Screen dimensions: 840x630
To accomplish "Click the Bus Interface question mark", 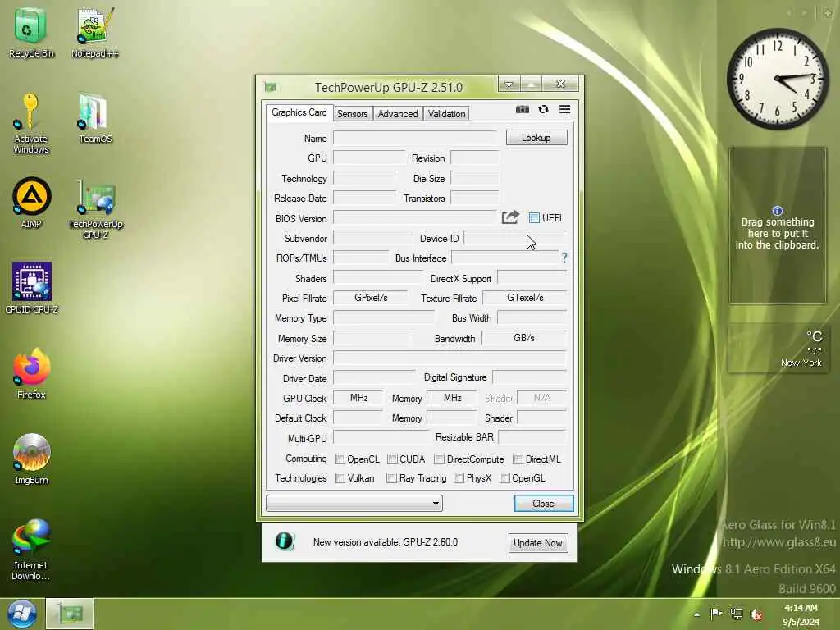I will (x=564, y=258).
